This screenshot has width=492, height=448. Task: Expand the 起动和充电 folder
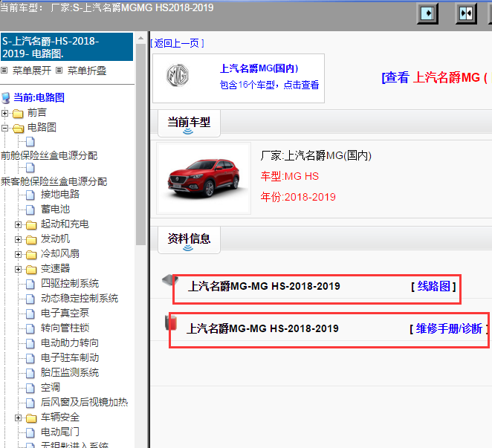(x=18, y=224)
